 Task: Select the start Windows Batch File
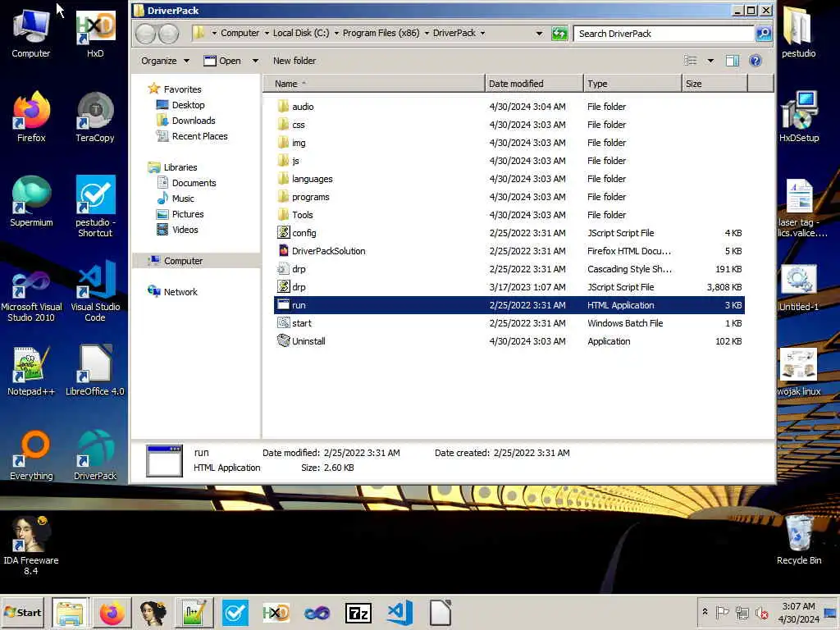click(509, 323)
